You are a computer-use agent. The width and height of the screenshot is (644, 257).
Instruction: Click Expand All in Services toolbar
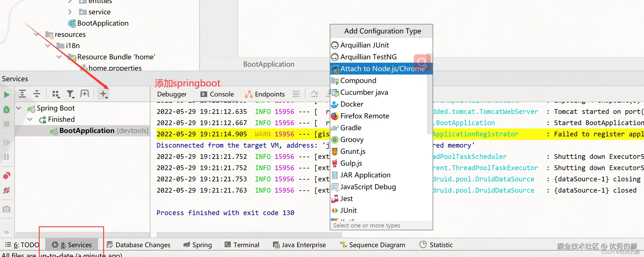[x=22, y=94]
